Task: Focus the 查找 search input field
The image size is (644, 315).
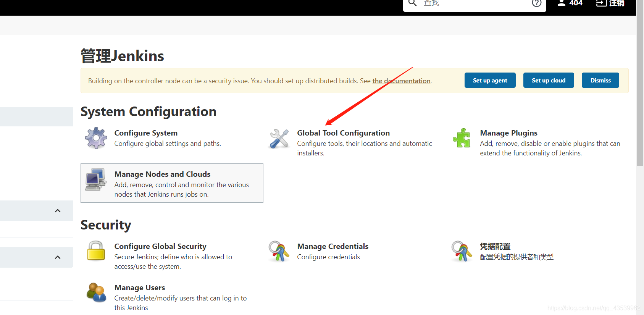Action: coord(475,3)
